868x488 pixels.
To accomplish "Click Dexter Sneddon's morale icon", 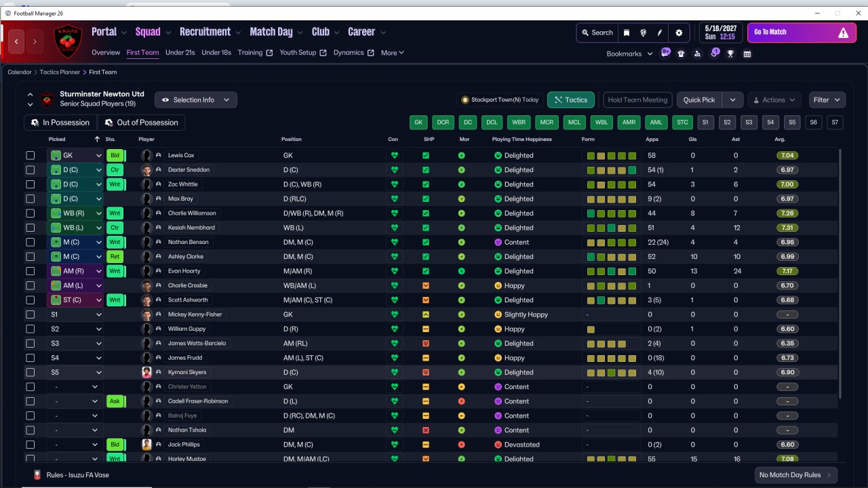I will [x=461, y=170].
